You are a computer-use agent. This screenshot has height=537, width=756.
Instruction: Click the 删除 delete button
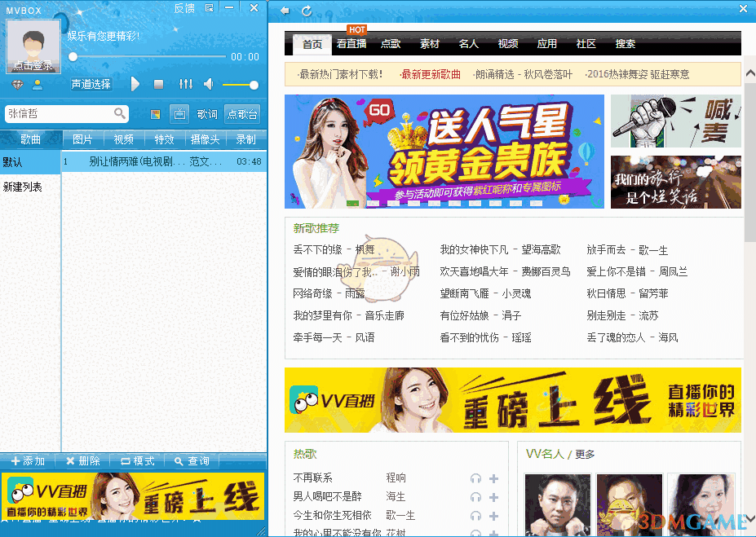pos(83,461)
